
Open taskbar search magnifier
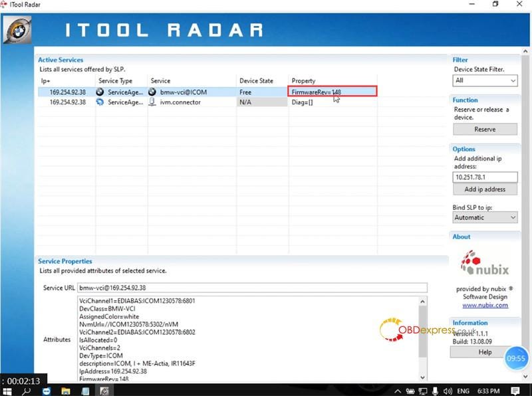coord(27,391)
